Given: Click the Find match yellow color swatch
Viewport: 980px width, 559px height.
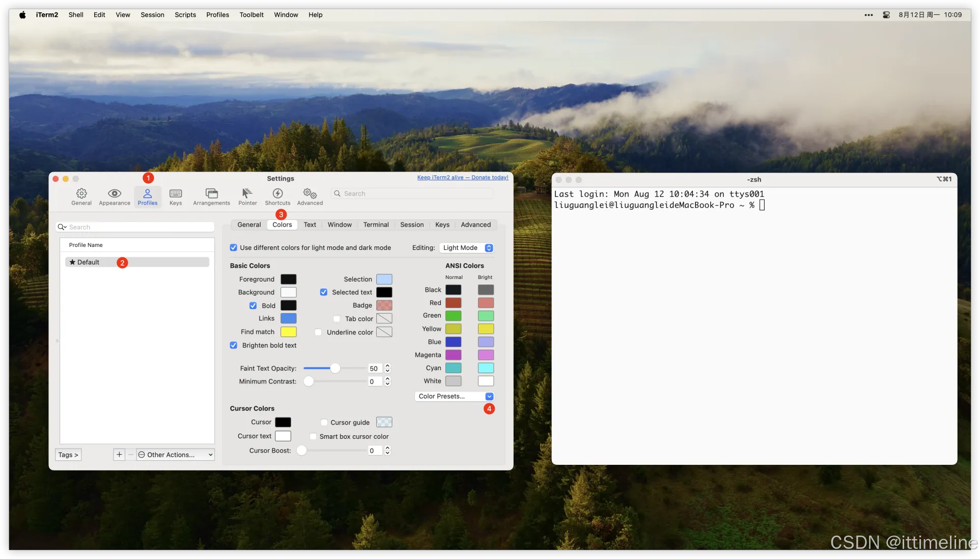Looking at the screenshot, I should pyautogui.click(x=288, y=332).
